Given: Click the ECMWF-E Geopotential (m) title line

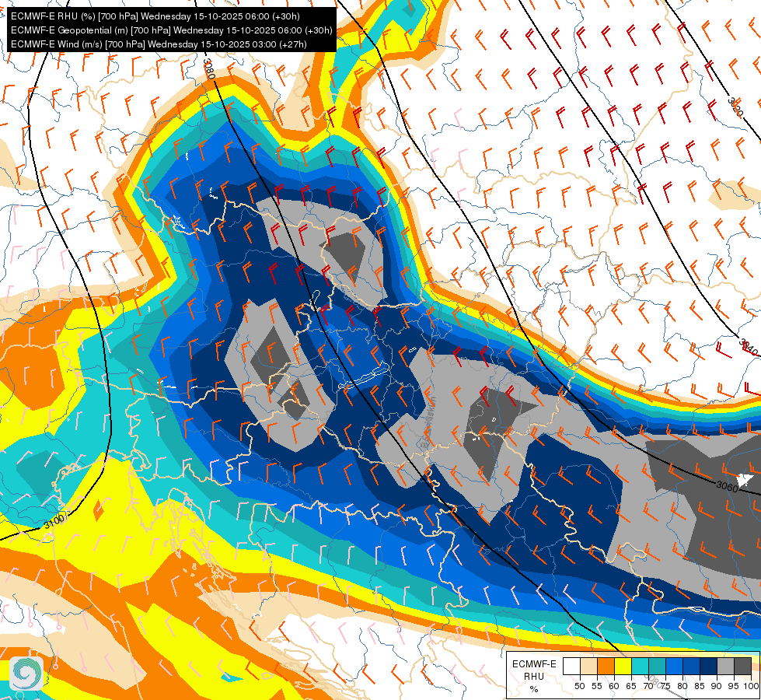Looking at the screenshot, I should click(x=171, y=30).
